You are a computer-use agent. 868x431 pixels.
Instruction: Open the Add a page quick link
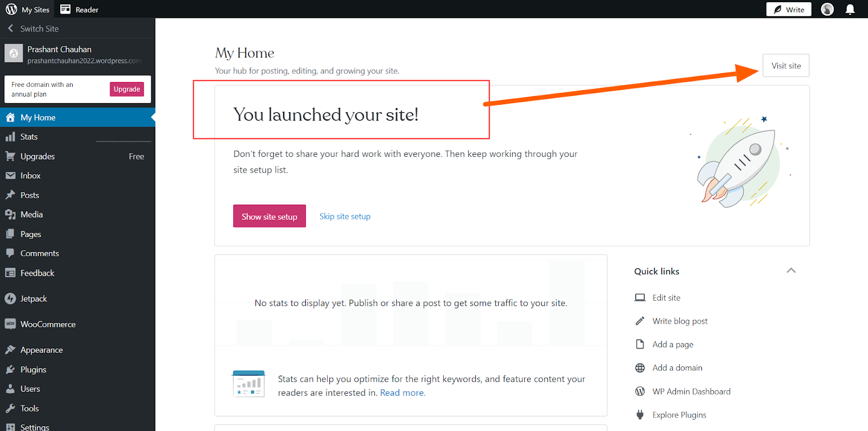(x=673, y=344)
